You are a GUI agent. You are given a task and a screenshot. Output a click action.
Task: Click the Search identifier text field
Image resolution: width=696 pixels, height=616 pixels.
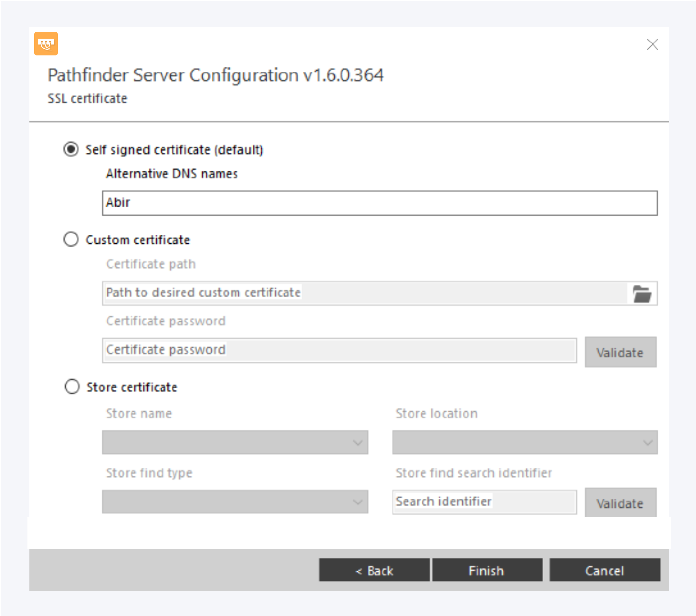click(484, 502)
